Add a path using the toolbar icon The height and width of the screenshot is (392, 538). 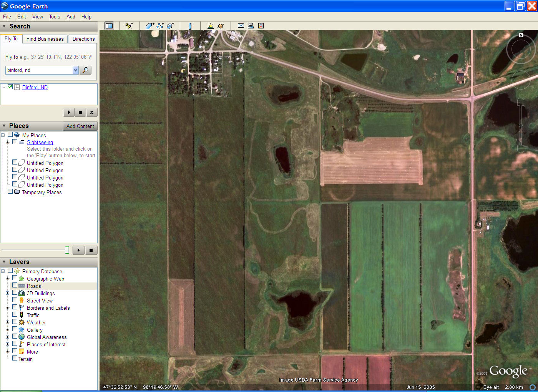160,26
